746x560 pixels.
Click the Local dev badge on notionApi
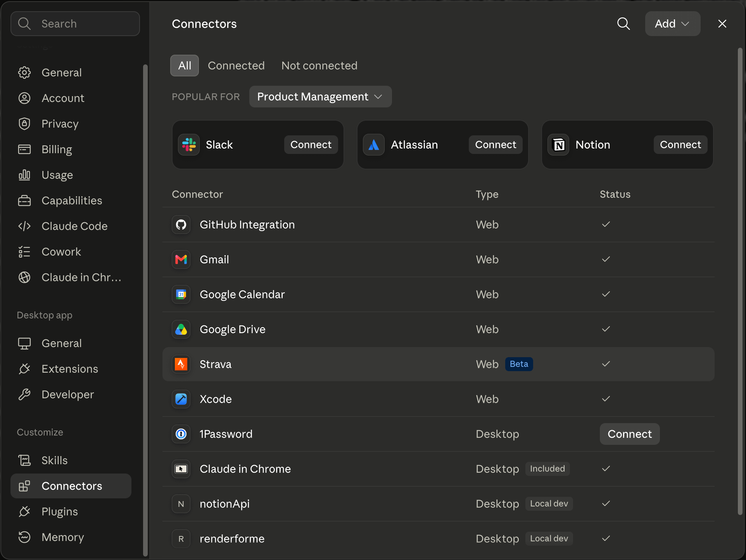point(549,504)
